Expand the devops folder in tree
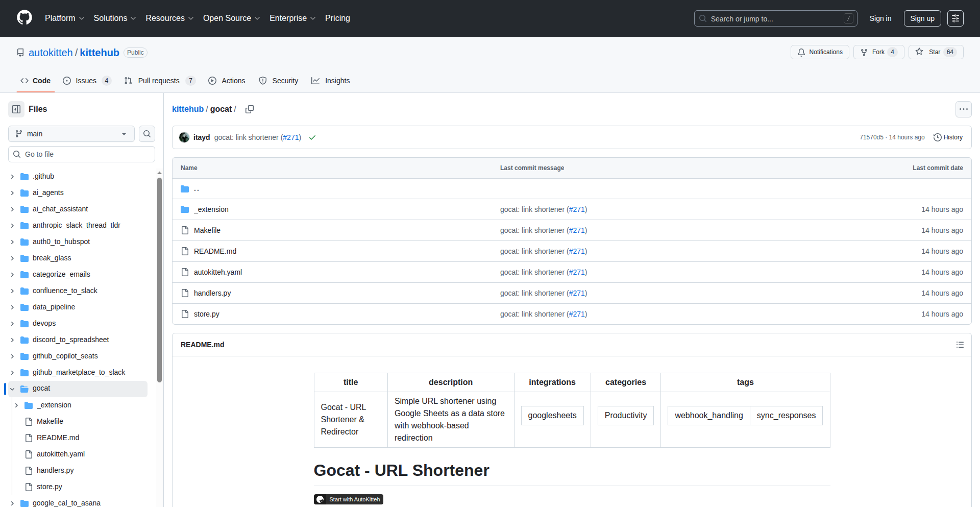Image resolution: width=980 pixels, height=507 pixels. click(12, 324)
